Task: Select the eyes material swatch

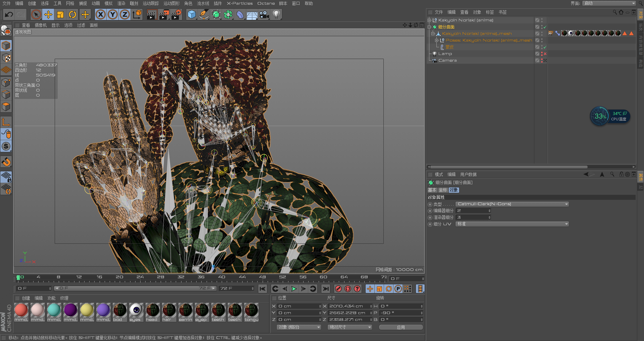Action: pos(136,312)
